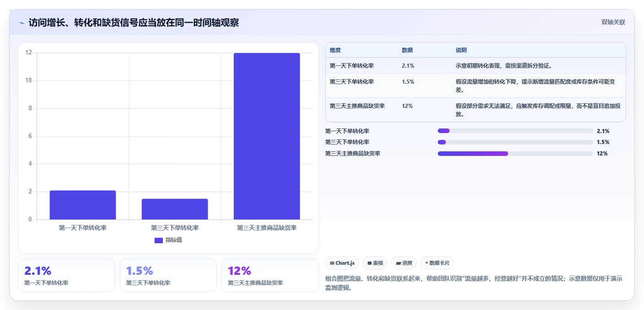The height and width of the screenshot is (310, 644).
Task: Click the 1.5% data card
Action: pyautogui.click(x=168, y=275)
